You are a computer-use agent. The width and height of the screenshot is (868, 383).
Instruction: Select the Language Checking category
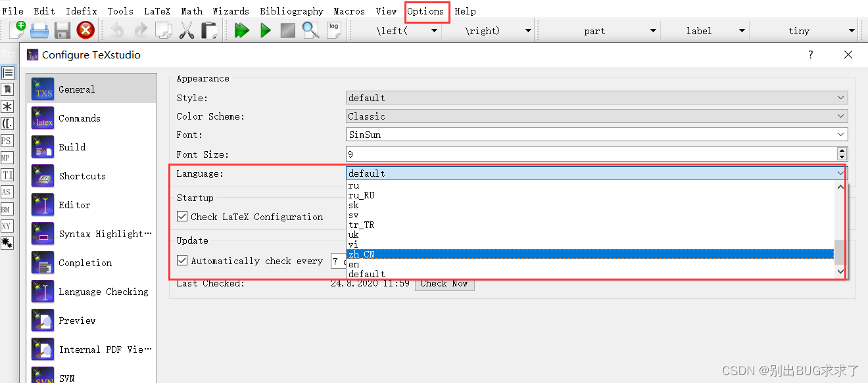[x=92, y=292]
